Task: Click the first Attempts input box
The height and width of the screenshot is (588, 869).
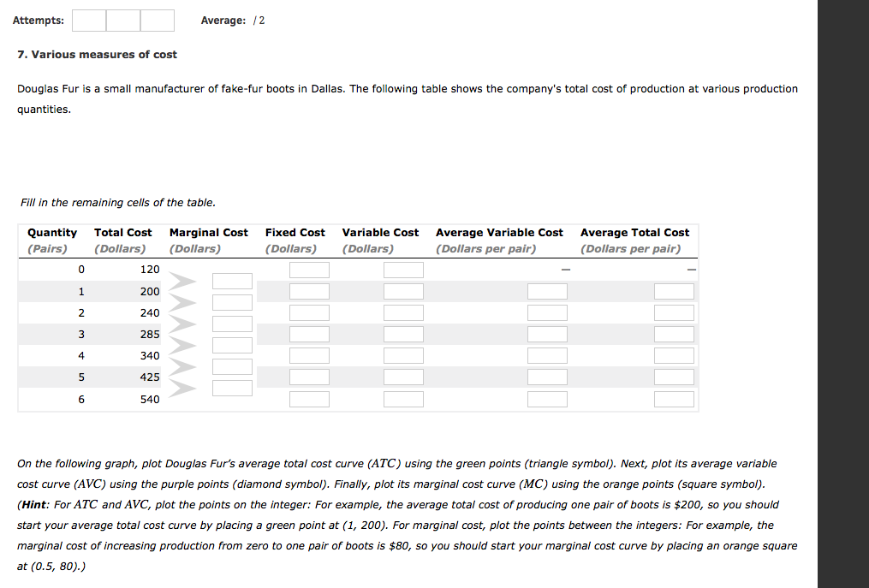Action: click(89, 21)
